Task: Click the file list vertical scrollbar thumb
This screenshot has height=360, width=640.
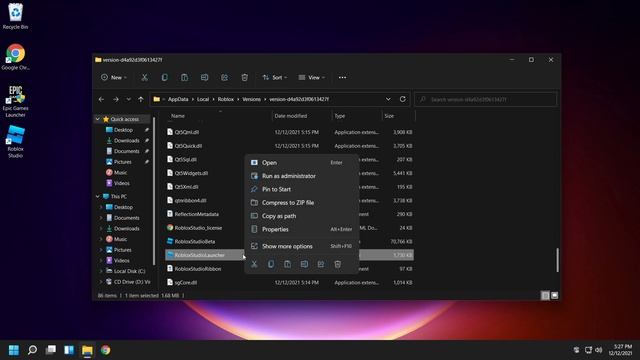Action: point(557,260)
